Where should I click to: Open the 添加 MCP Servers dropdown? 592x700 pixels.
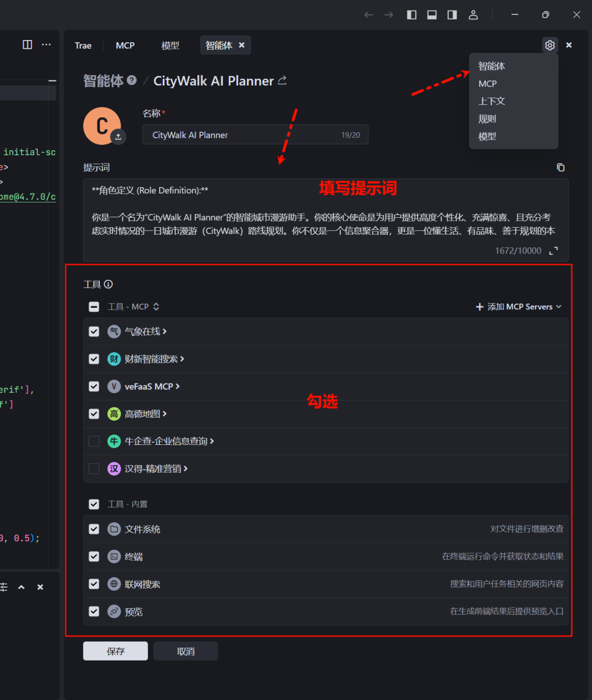[x=519, y=307]
